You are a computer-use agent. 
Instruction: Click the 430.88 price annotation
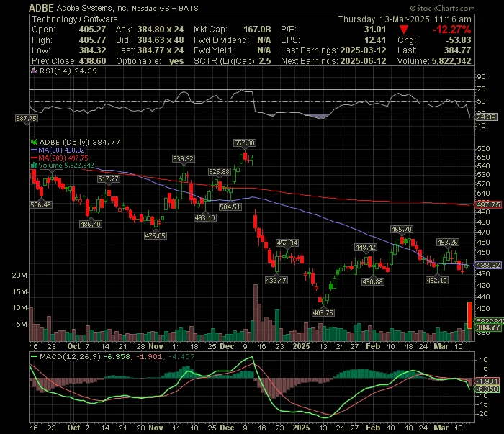(x=372, y=281)
